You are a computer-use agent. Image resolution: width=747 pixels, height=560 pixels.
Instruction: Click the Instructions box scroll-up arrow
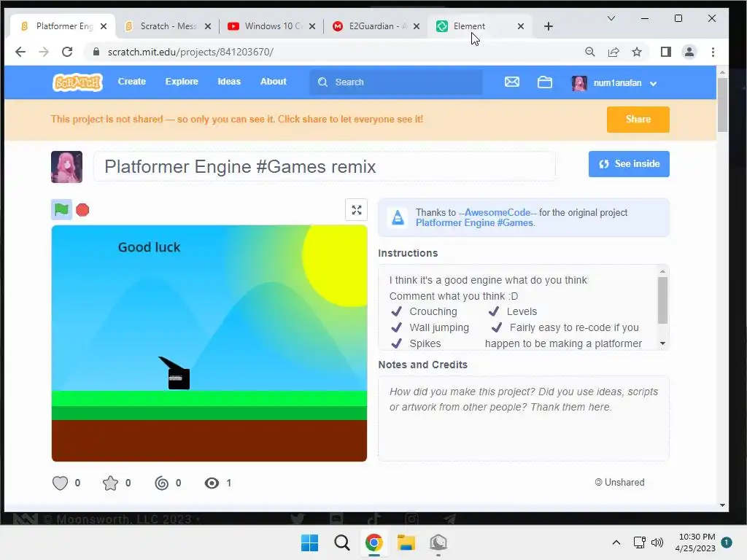662,271
